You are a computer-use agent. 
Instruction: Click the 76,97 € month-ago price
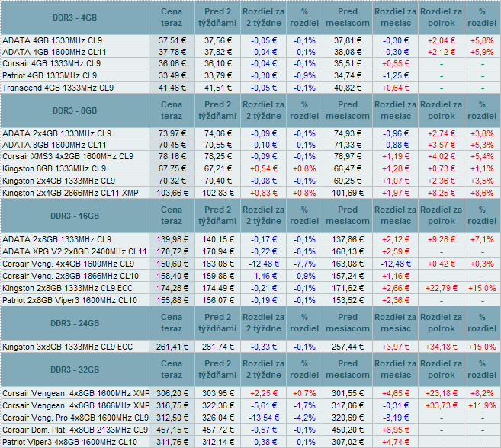[348, 156]
